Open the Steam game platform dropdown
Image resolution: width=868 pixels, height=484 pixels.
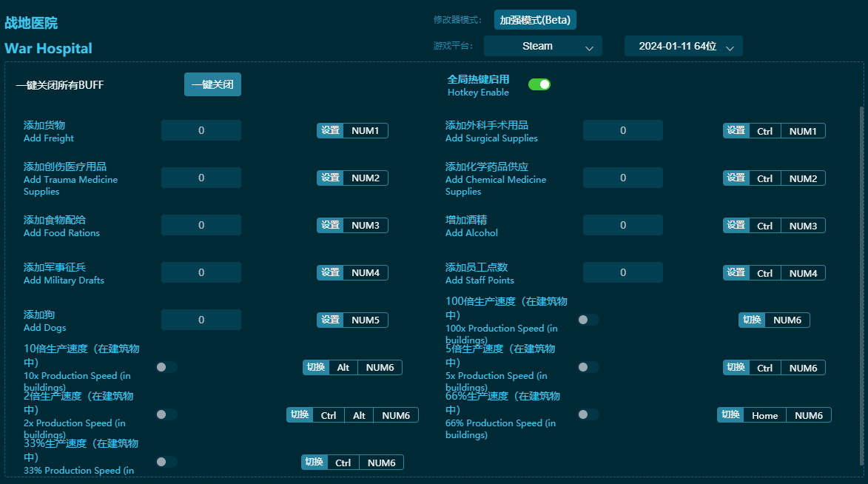(542, 46)
